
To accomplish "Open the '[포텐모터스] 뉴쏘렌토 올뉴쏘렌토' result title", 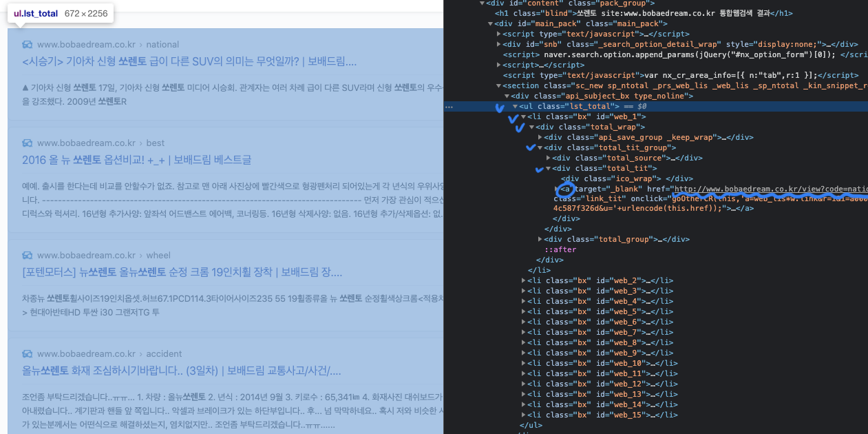I will click(182, 272).
